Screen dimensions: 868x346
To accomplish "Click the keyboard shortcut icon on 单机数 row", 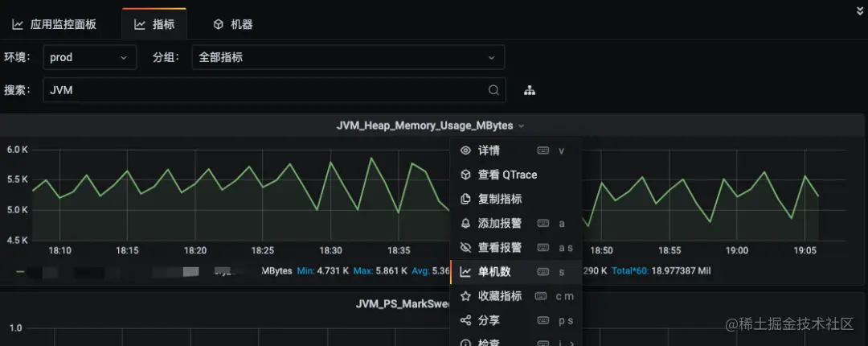I will [x=543, y=272].
